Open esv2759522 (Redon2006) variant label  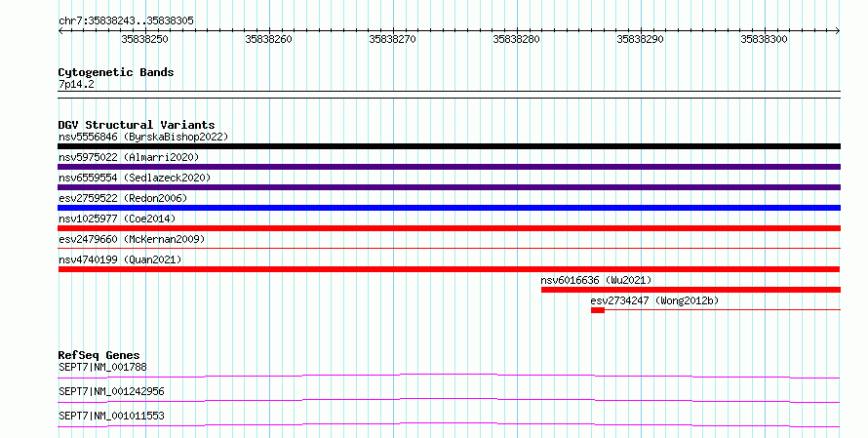click(x=123, y=198)
